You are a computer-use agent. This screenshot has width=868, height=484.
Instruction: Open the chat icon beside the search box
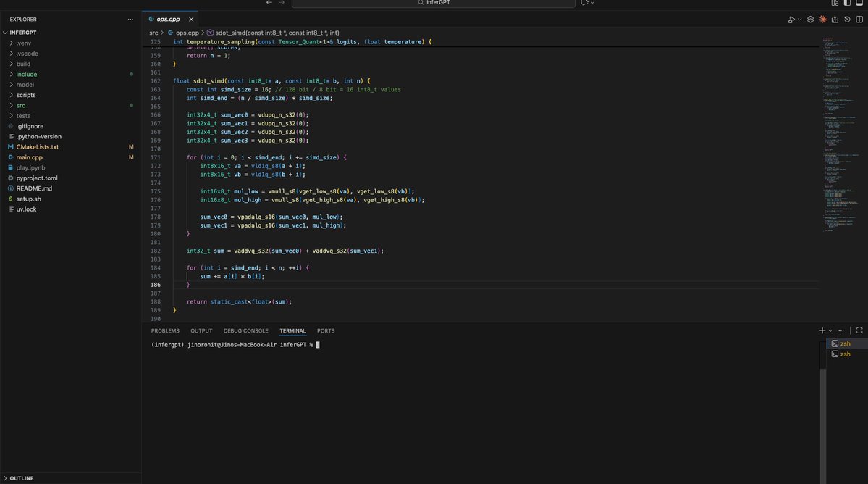584,3
